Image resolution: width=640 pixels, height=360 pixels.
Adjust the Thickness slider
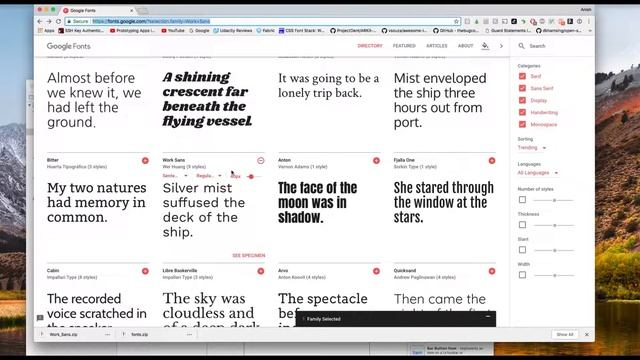tap(554, 225)
